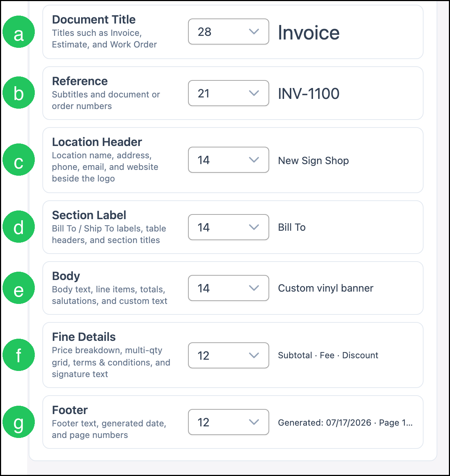
Task: Open the Reference font size dropdown
Action: click(229, 93)
